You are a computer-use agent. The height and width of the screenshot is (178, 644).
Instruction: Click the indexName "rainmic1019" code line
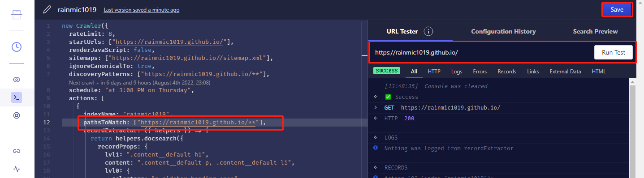click(128, 114)
